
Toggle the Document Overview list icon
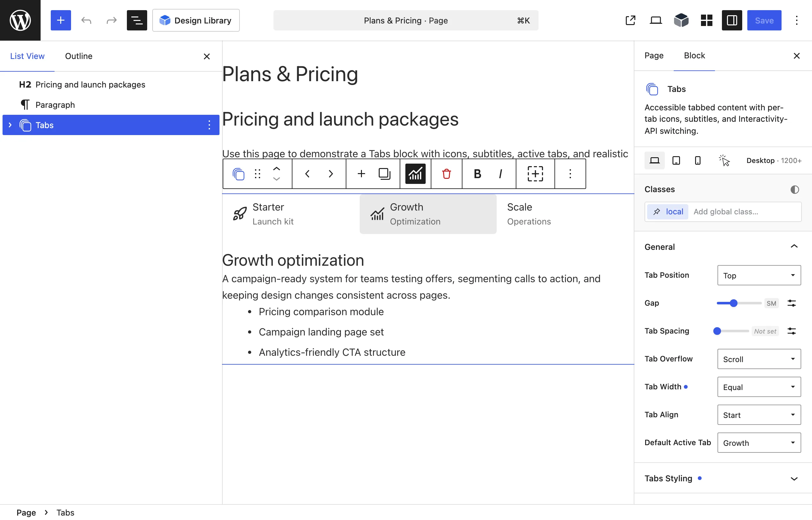point(137,20)
